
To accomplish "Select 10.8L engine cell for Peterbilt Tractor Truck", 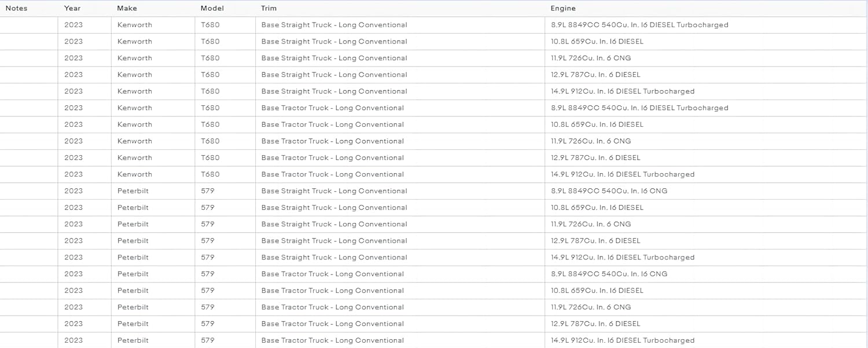I will [597, 291].
